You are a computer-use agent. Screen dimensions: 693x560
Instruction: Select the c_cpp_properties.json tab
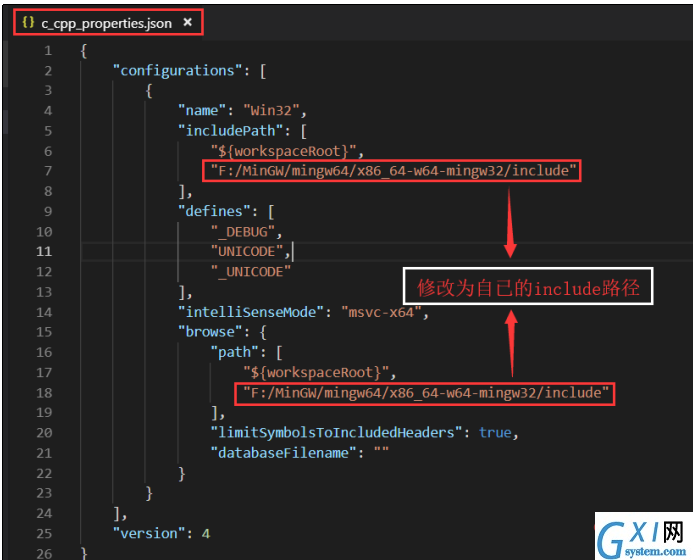108,23
